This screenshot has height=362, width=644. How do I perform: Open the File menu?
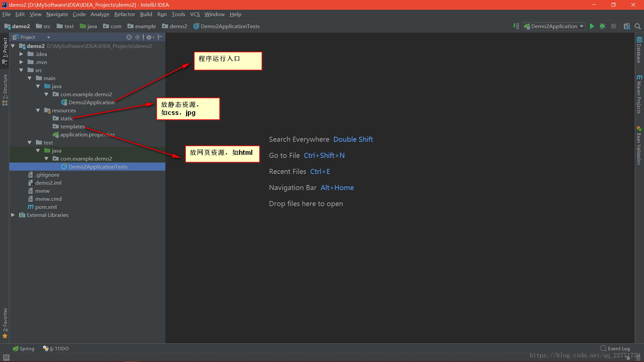pos(6,14)
